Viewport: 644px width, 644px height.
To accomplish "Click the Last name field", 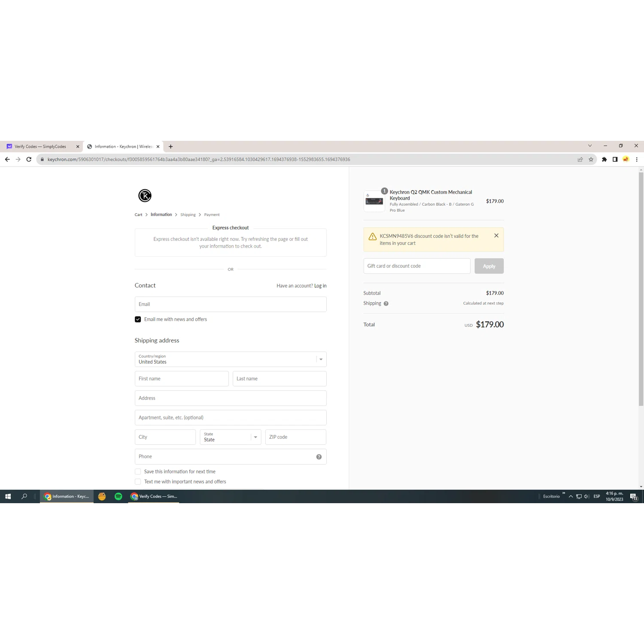I will [x=279, y=379].
